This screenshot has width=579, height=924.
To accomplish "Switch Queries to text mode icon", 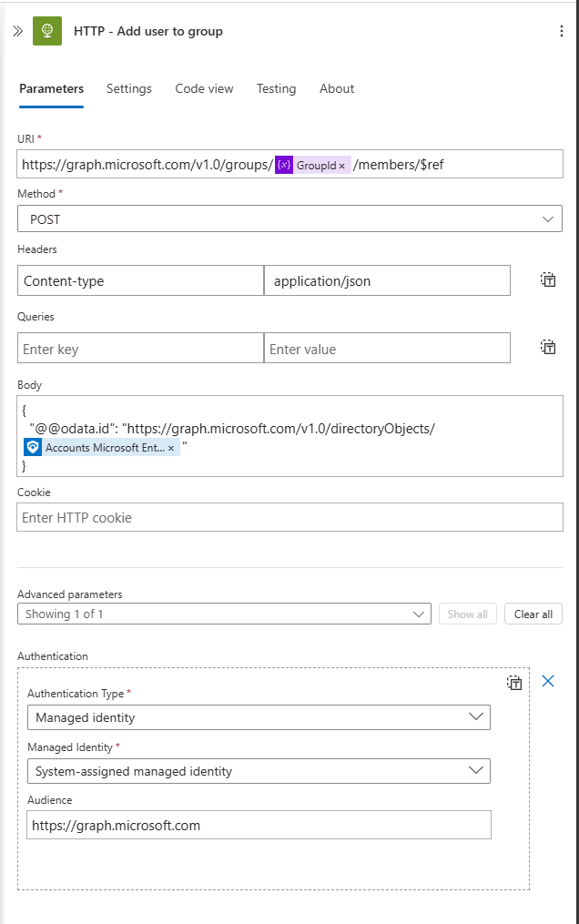I will (x=548, y=347).
